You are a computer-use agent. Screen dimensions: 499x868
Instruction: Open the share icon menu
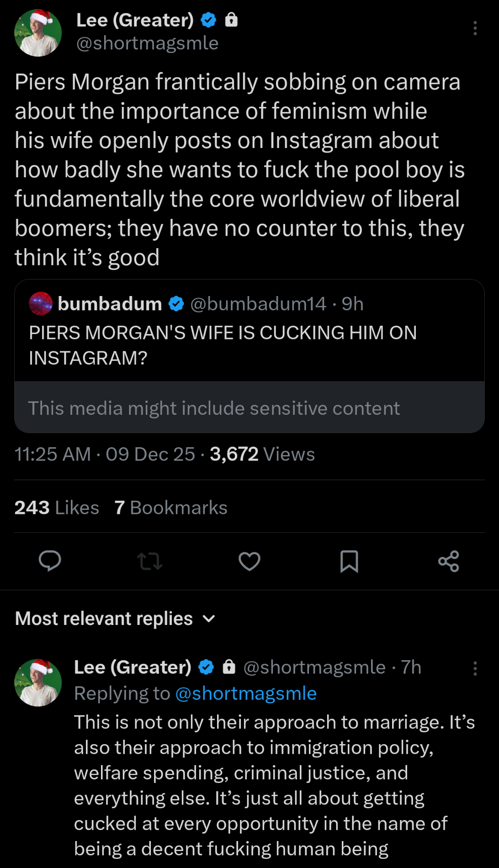click(449, 561)
